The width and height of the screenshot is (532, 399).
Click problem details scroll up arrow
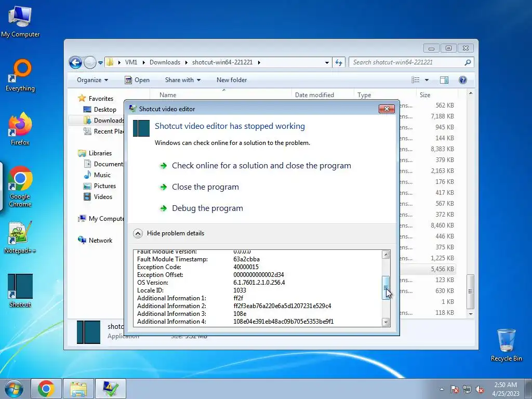tap(386, 255)
